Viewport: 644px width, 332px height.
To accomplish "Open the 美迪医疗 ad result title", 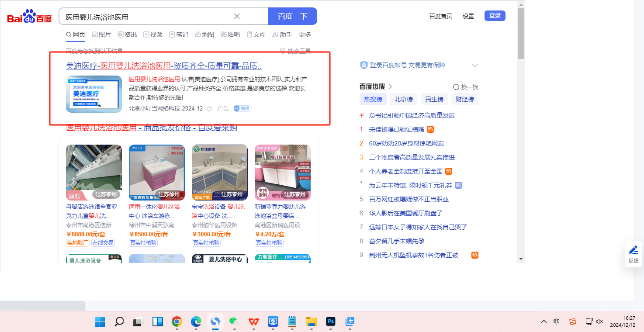I will coord(164,66).
